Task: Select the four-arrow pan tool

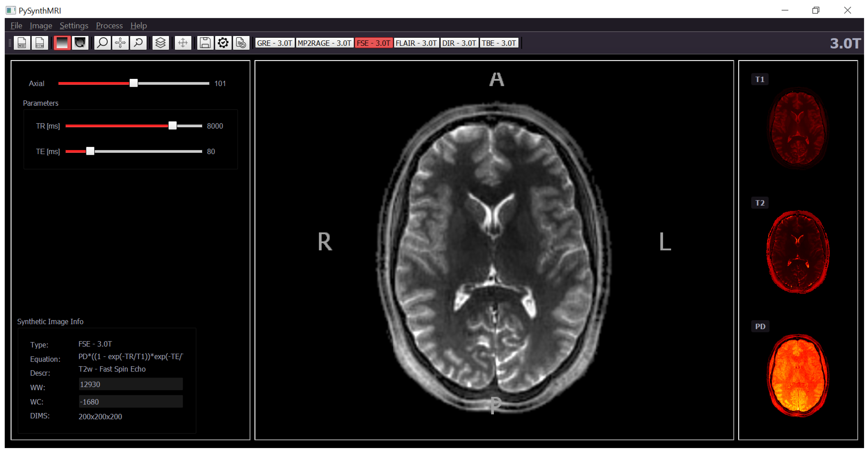Action: tap(120, 43)
